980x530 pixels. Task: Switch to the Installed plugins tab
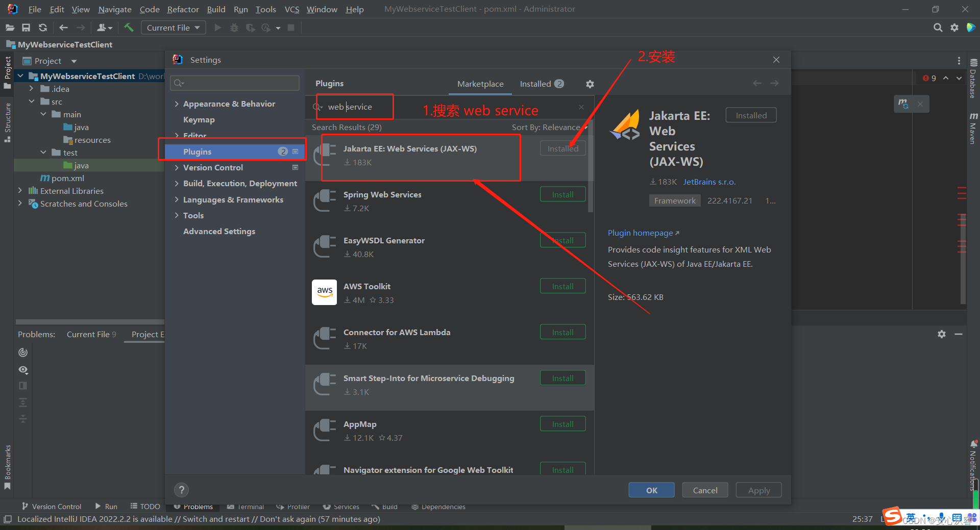[x=535, y=84]
